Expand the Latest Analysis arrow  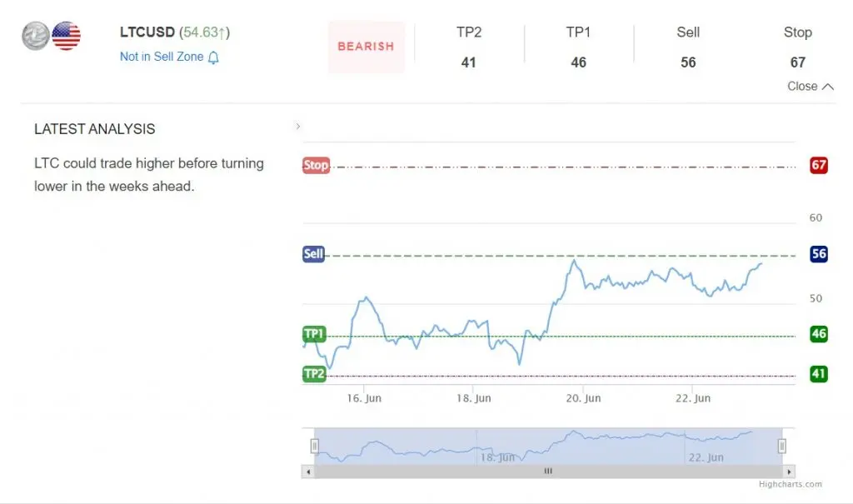pos(297,127)
